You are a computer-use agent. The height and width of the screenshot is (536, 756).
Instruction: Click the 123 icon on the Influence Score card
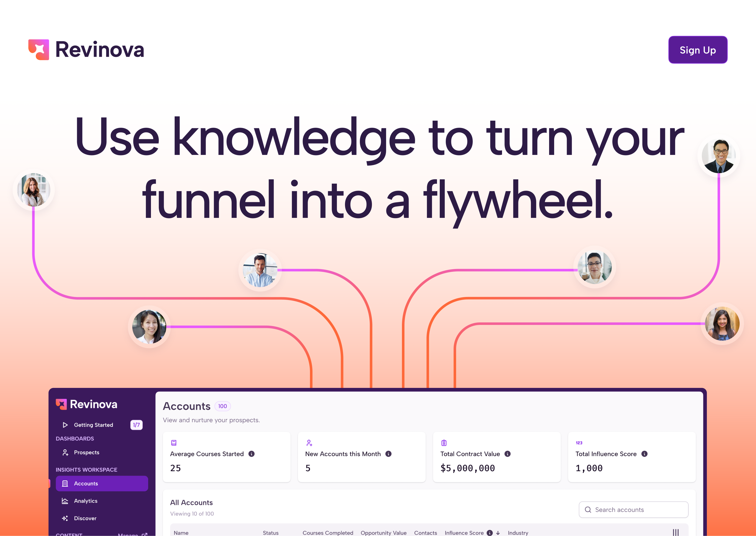[579, 443]
